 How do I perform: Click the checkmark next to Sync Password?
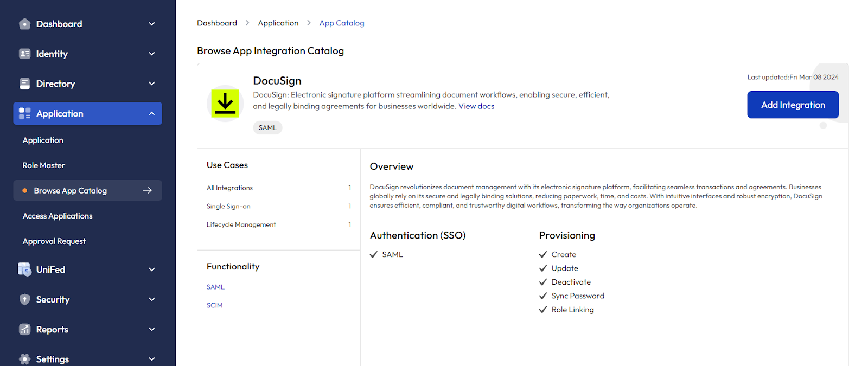(543, 296)
